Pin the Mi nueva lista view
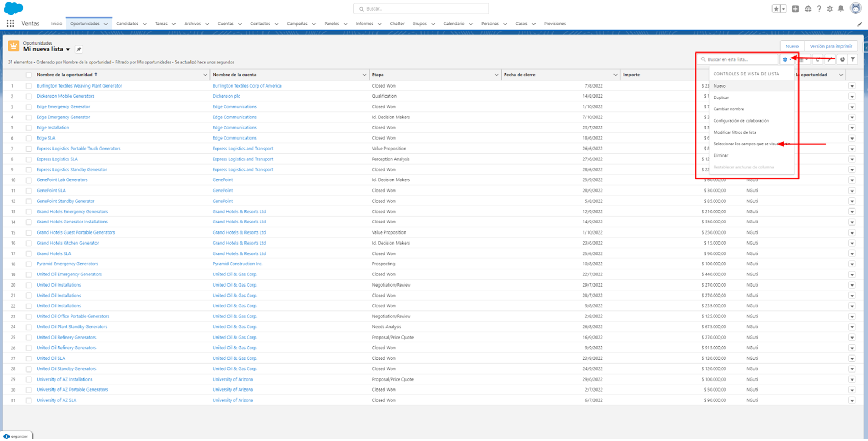This screenshot has width=868, height=441. (78, 49)
